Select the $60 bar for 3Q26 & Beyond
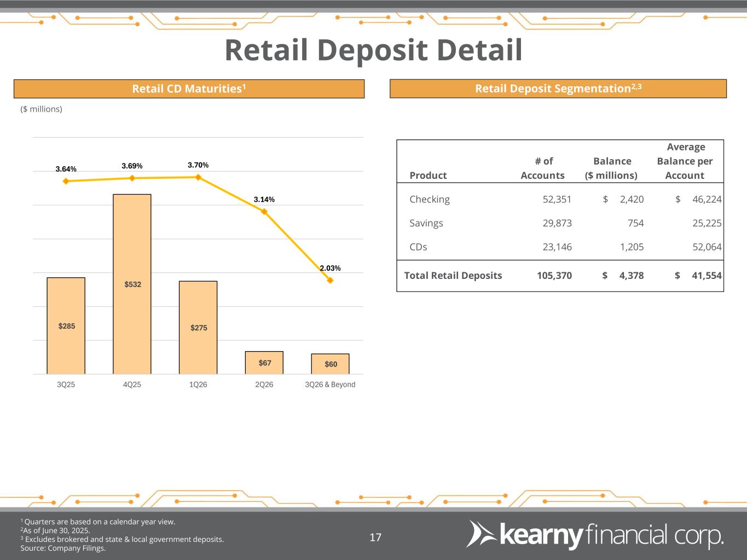Screen dimensions: 747x560 330,364
